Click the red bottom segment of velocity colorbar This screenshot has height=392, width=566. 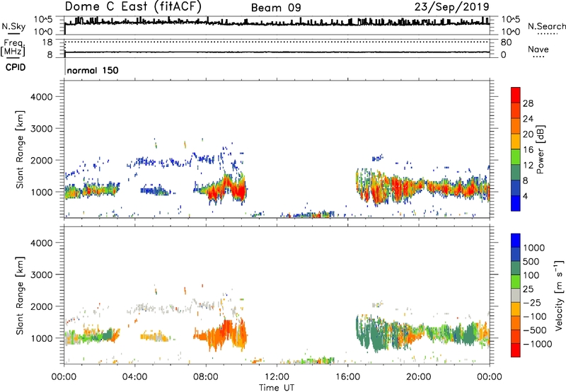(516, 350)
